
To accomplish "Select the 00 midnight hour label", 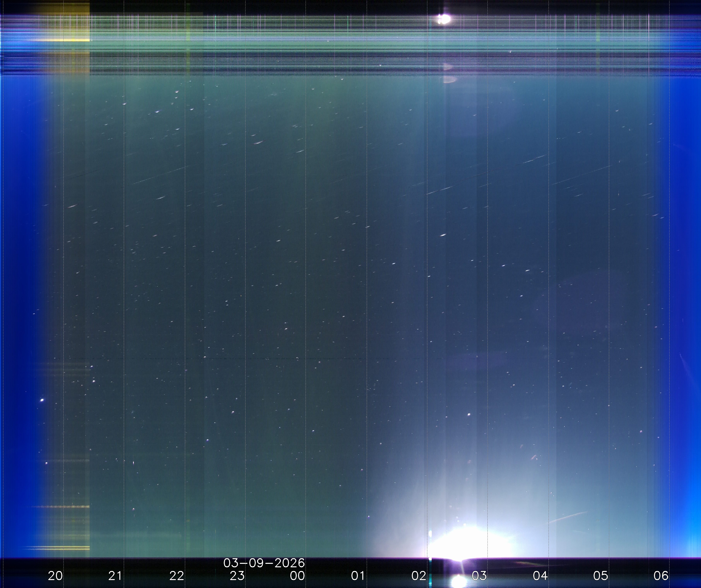I will coord(297,575).
